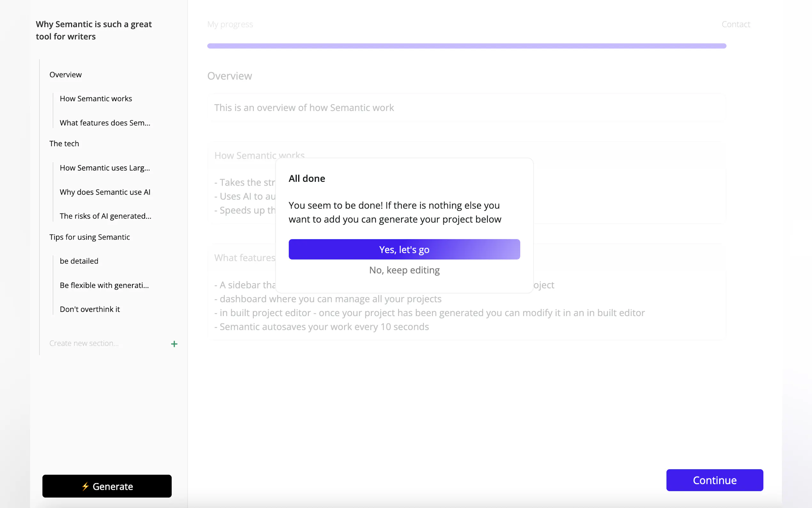Open How Semantic uses Larg... item
The width and height of the screenshot is (812, 508).
(105, 168)
